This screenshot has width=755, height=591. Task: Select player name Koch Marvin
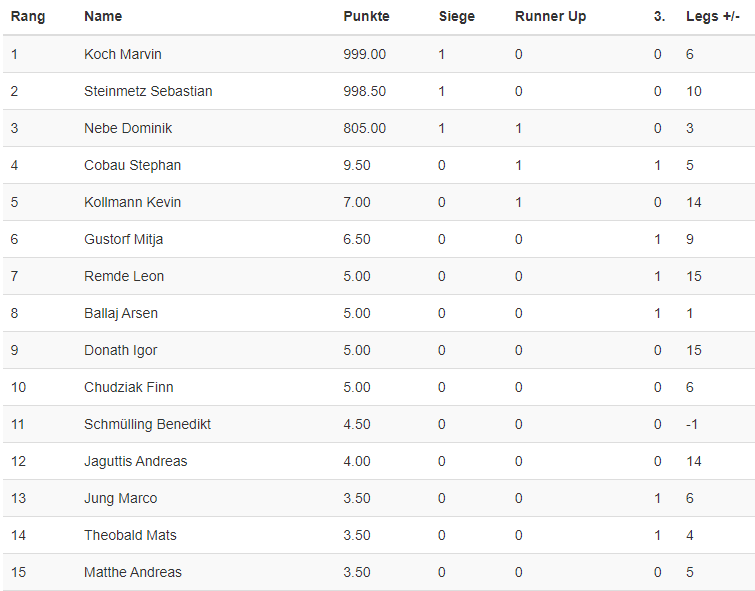[123, 54]
